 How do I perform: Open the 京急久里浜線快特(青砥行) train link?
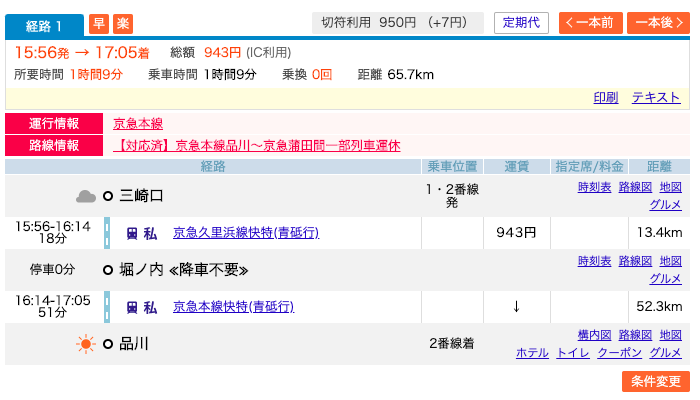[246, 233]
